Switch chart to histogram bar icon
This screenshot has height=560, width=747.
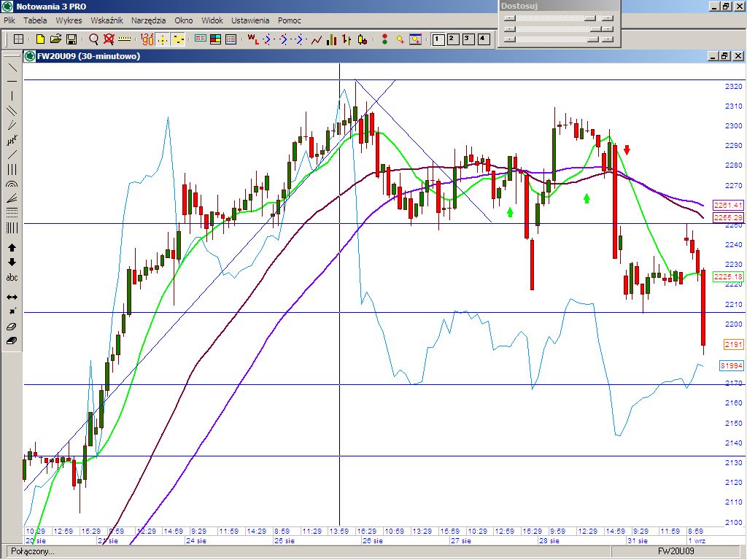[332, 39]
